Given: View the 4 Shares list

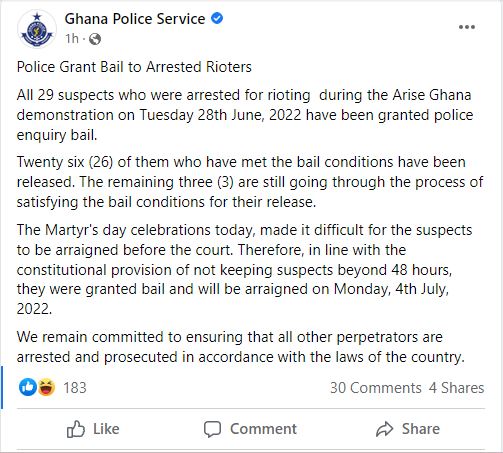Looking at the screenshot, I should pyautogui.click(x=456, y=388).
